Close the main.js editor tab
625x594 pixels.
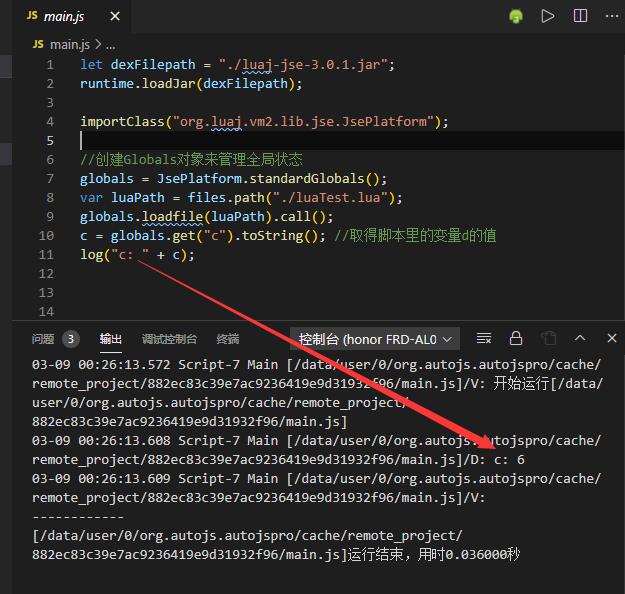pos(115,16)
